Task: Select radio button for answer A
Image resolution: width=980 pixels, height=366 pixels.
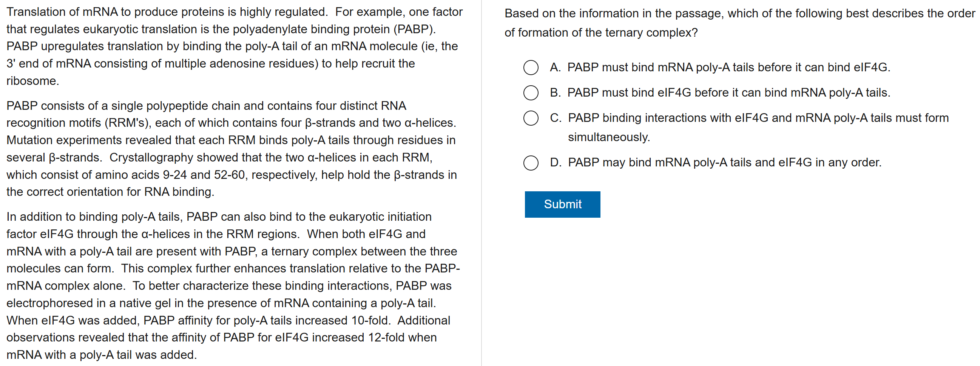Action: (x=531, y=68)
